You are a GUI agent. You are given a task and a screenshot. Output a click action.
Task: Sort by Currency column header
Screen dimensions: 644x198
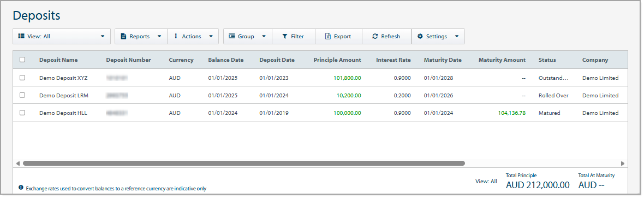pyautogui.click(x=181, y=60)
